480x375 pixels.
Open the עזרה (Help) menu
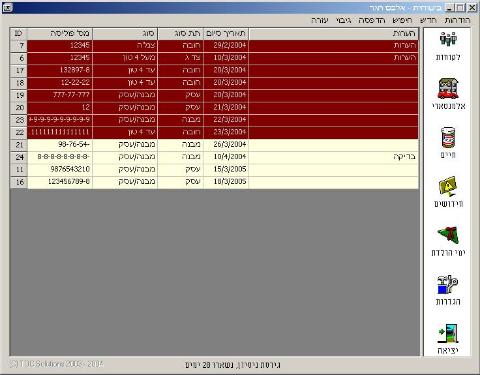point(320,20)
